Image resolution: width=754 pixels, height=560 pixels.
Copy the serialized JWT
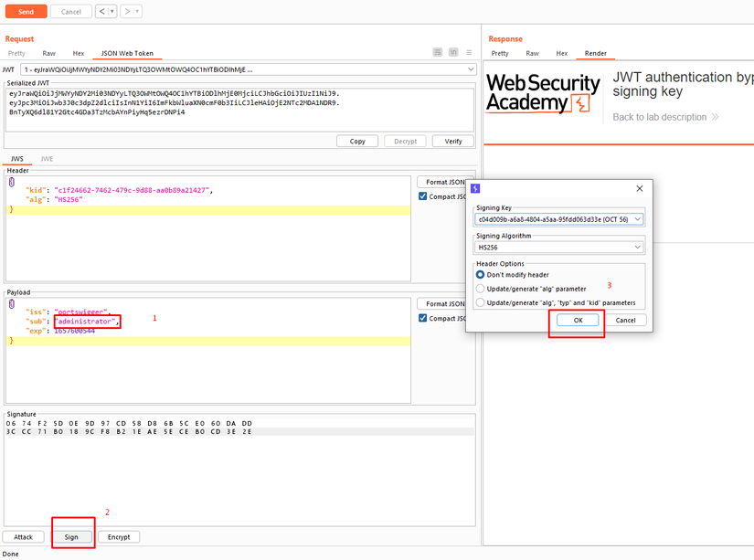[x=357, y=142]
